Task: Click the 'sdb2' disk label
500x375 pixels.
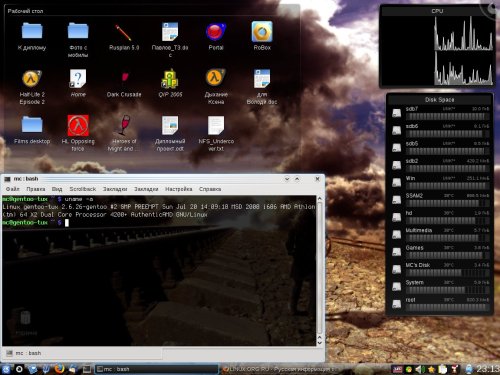Action: click(x=412, y=161)
